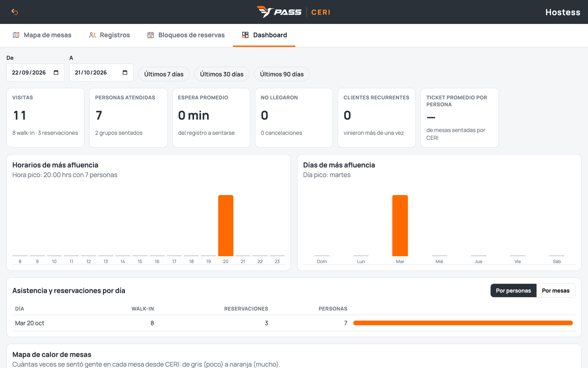Click the WALK-IN column header
Image resolution: width=588 pixels, height=368 pixels.
pos(143,309)
